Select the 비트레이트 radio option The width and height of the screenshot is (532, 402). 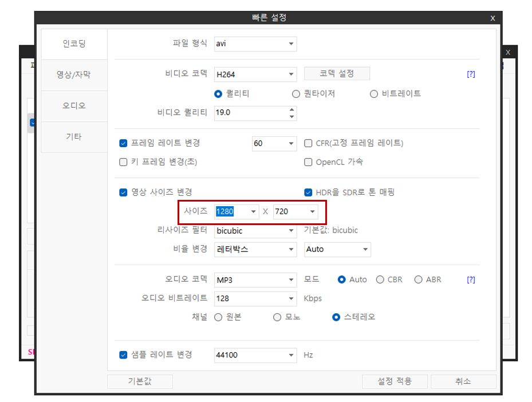pos(373,94)
